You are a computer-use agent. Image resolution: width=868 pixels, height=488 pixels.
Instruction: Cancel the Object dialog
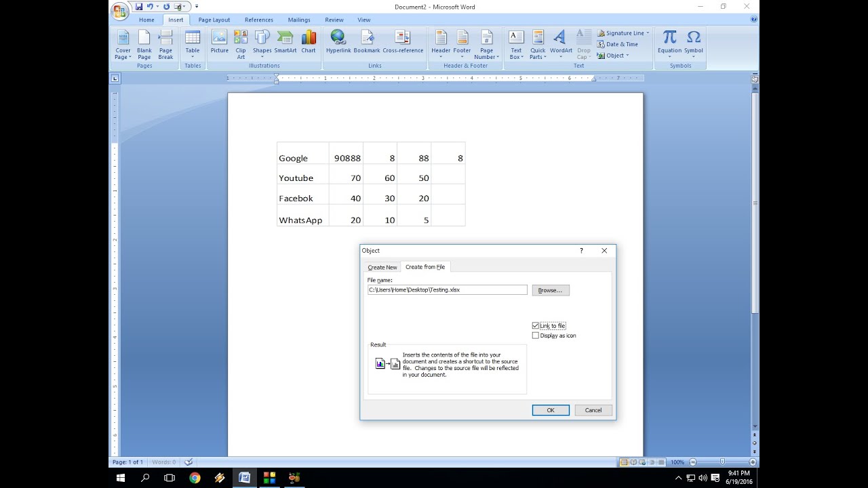tap(593, 410)
